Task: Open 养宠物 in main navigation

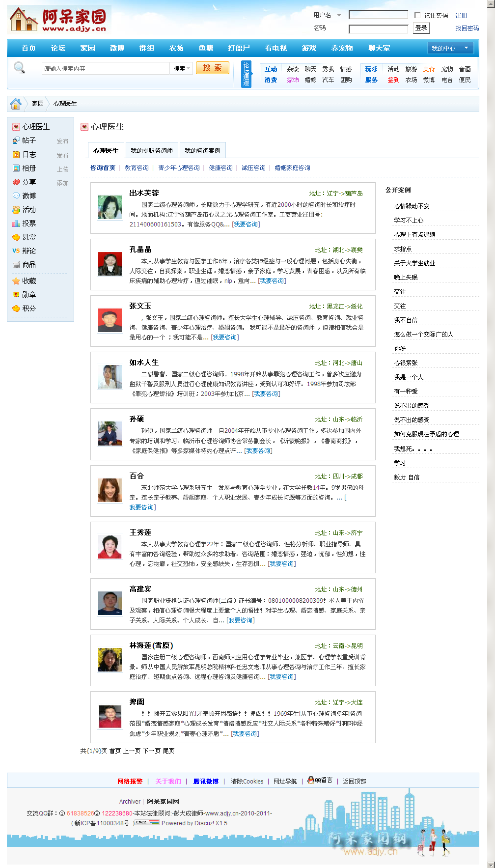Action: 342,48
